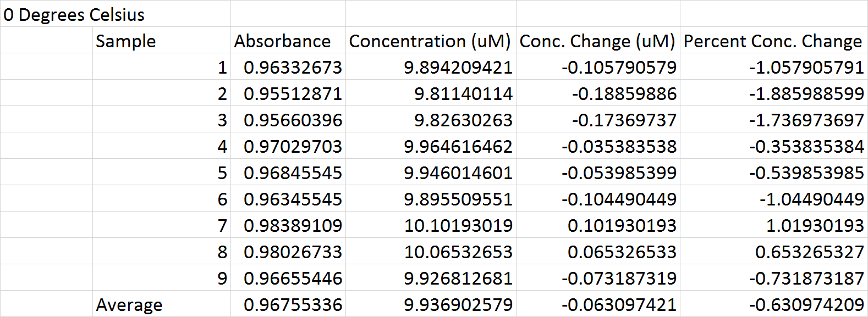Select the '0 Degrees Celsius' title cell
Screen dimensions: 868x317
pos(74,14)
